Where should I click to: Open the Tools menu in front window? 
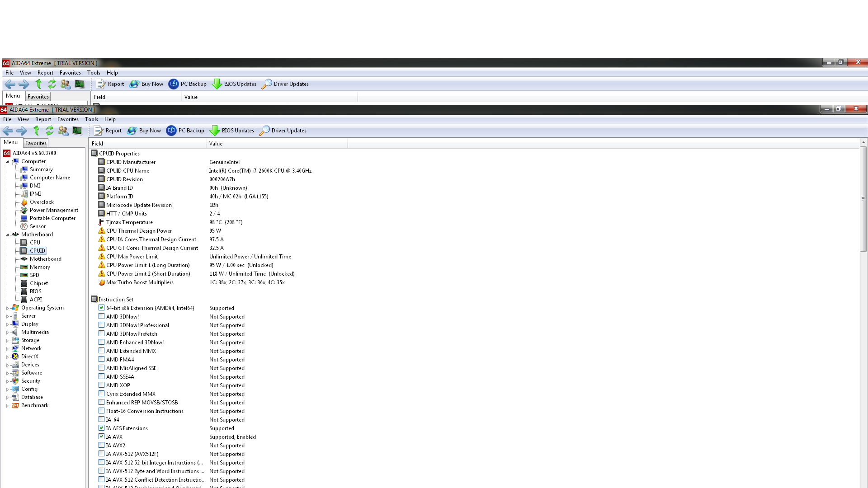coord(91,119)
